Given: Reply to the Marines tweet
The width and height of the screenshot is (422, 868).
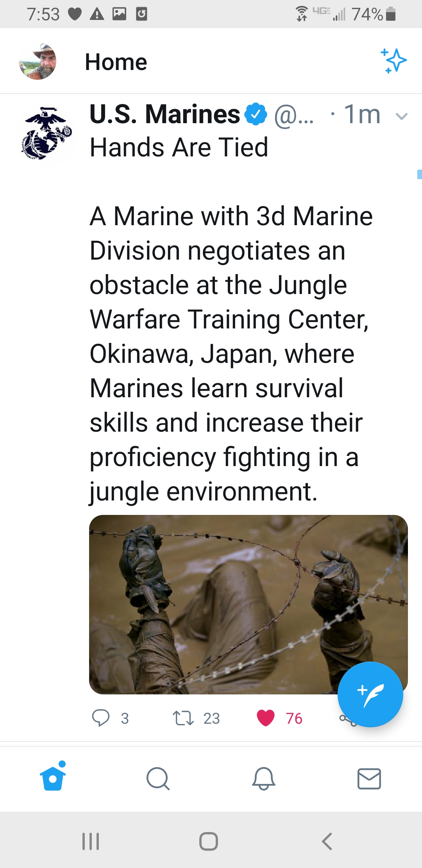Looking at the screenshot, I should 101,718.
